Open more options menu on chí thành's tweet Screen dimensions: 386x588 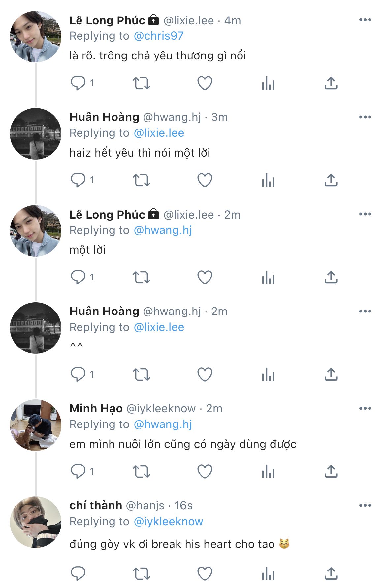click(365, 505)
